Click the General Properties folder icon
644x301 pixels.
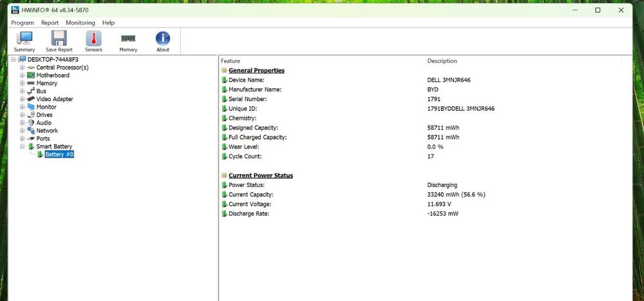(224, 70)
